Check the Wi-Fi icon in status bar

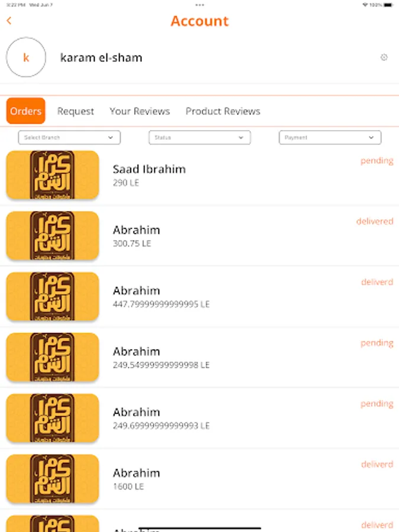coord(365,5)
